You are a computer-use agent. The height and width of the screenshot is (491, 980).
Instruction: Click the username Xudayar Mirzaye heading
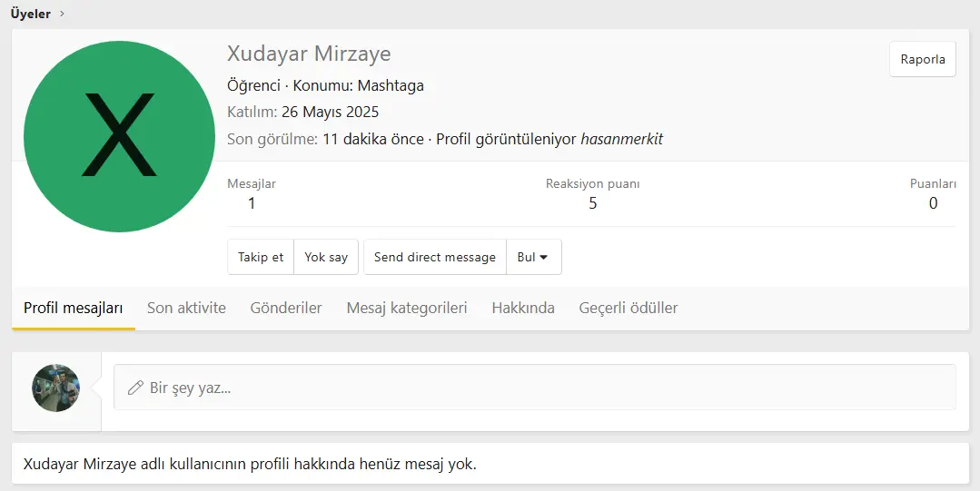[309, 54]
